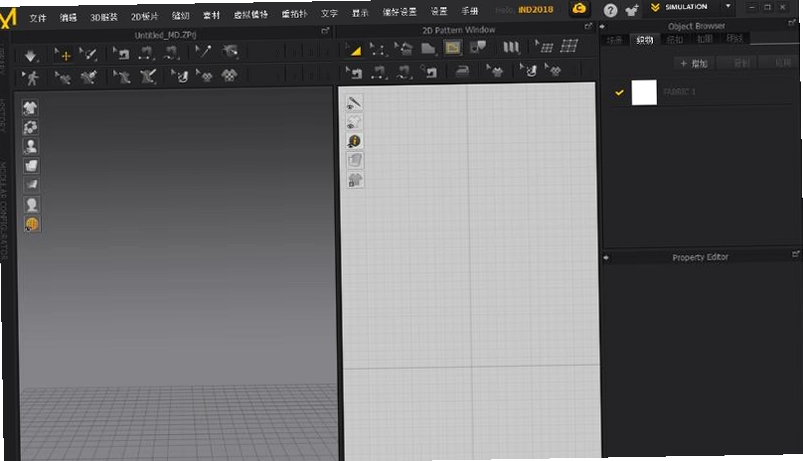Choose Edit Sewing tool in 3D toolbar
Screen dimensions: 803x461
point(121,53)
